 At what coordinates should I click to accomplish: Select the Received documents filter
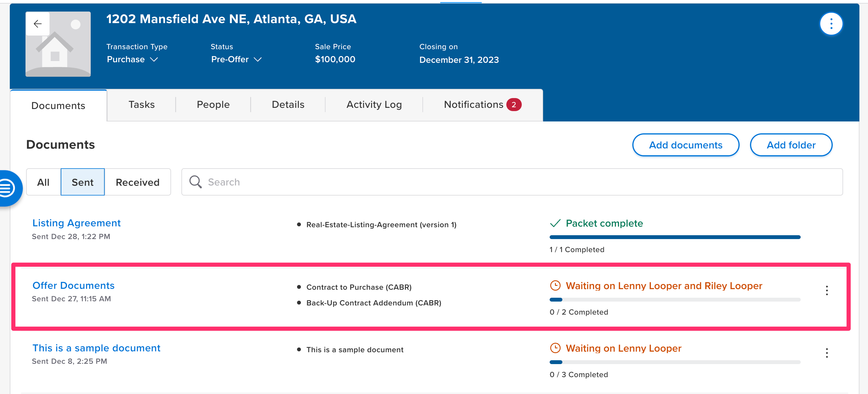click(138, 182)
